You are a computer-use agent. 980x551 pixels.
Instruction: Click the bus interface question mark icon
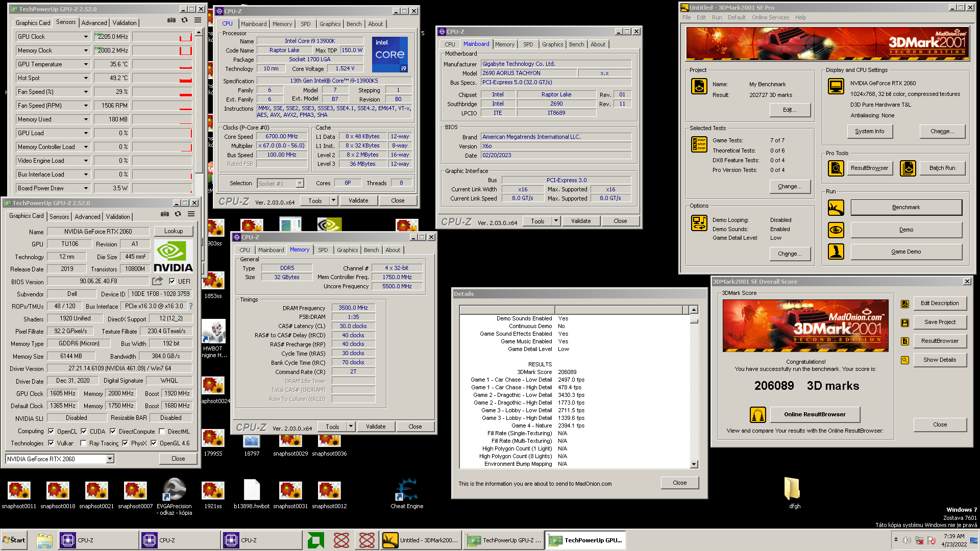[191, 306]
